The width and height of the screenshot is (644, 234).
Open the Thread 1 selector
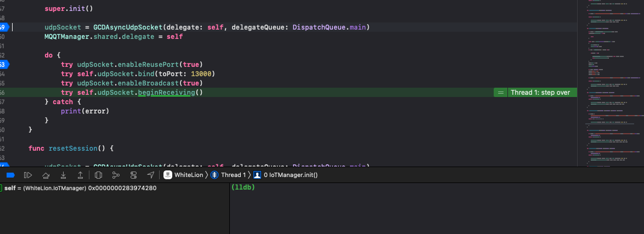click(x=229, y=175)
